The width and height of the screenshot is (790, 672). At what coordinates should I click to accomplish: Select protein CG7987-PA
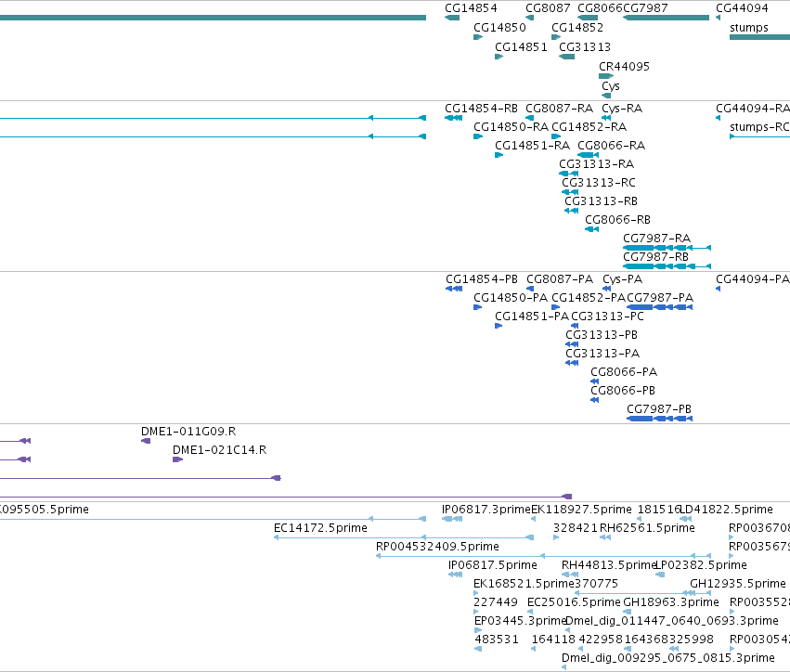660,307
